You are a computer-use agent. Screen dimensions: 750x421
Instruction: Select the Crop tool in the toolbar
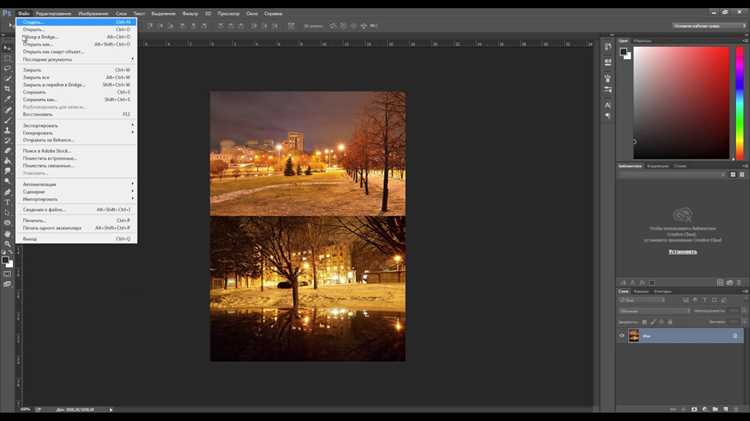click(7, 89)
